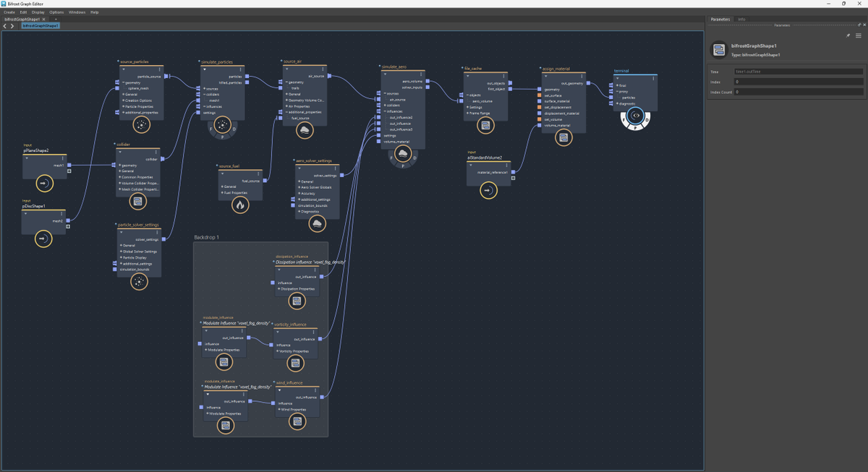This screenshot has width=868, height=472.
Task: Toggle the F flag on simulate_aero node
Action: [x=392, y=158]
